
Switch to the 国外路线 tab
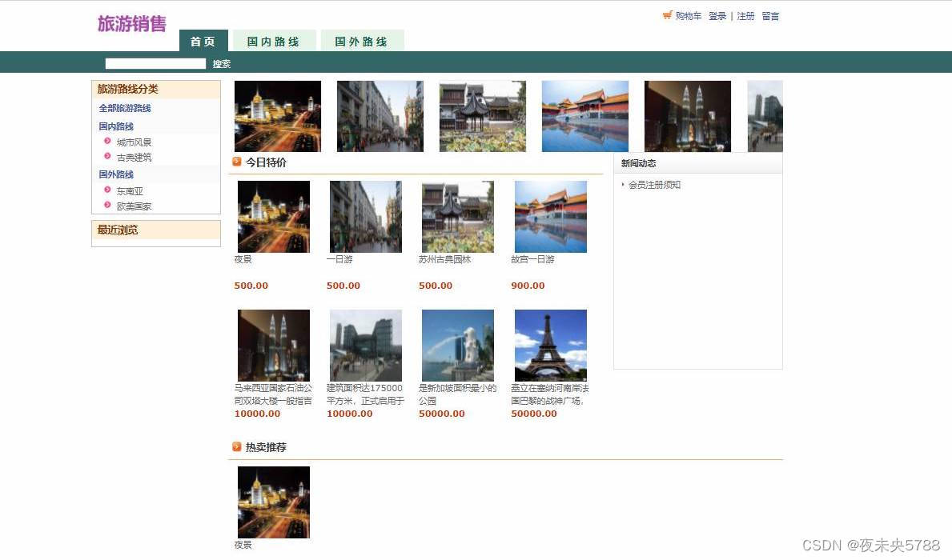coord(362,42)
